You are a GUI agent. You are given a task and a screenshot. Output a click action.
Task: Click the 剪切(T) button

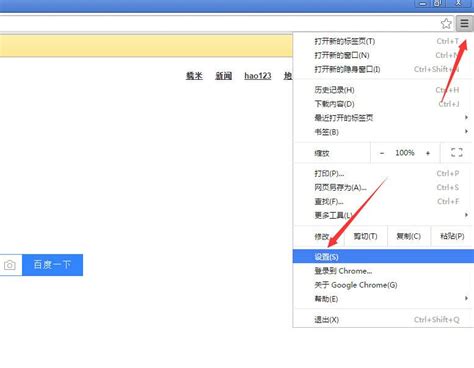(x=365, y=236)
